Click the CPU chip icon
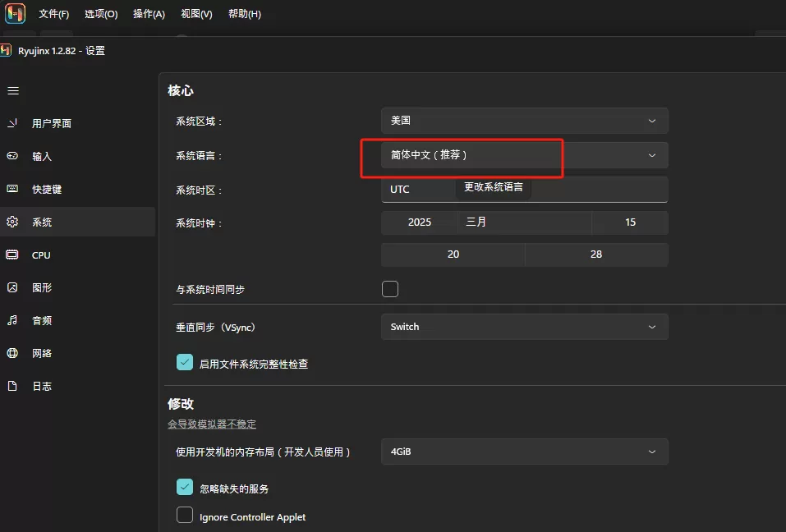 click(12, 255)
